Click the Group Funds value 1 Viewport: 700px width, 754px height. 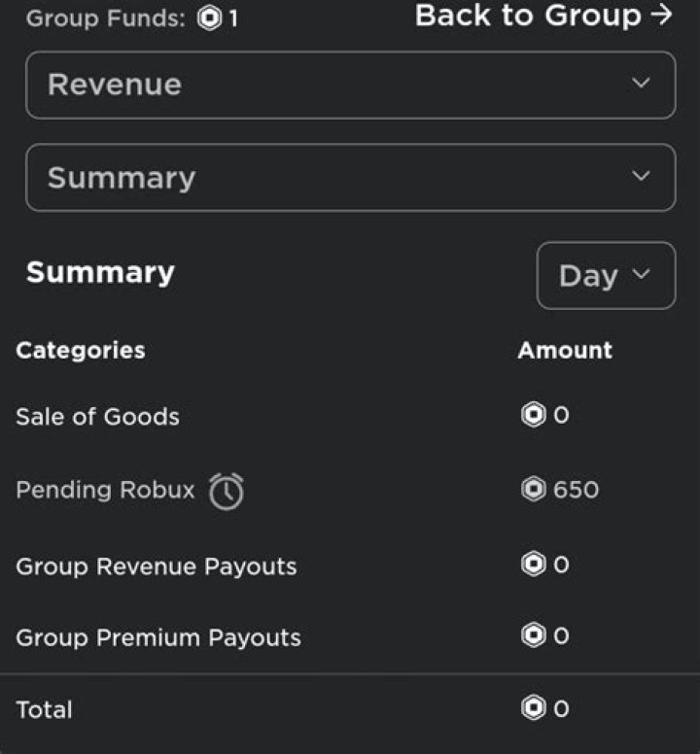click(x=233, y=19)
